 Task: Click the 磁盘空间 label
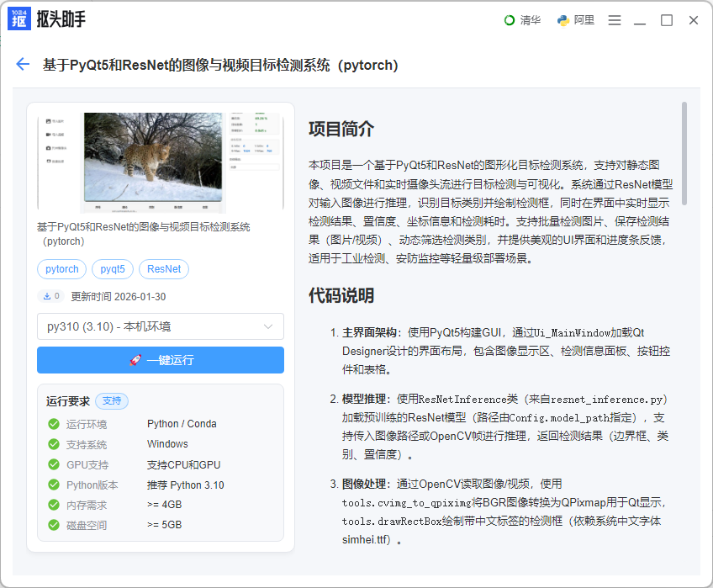(87, 525)
